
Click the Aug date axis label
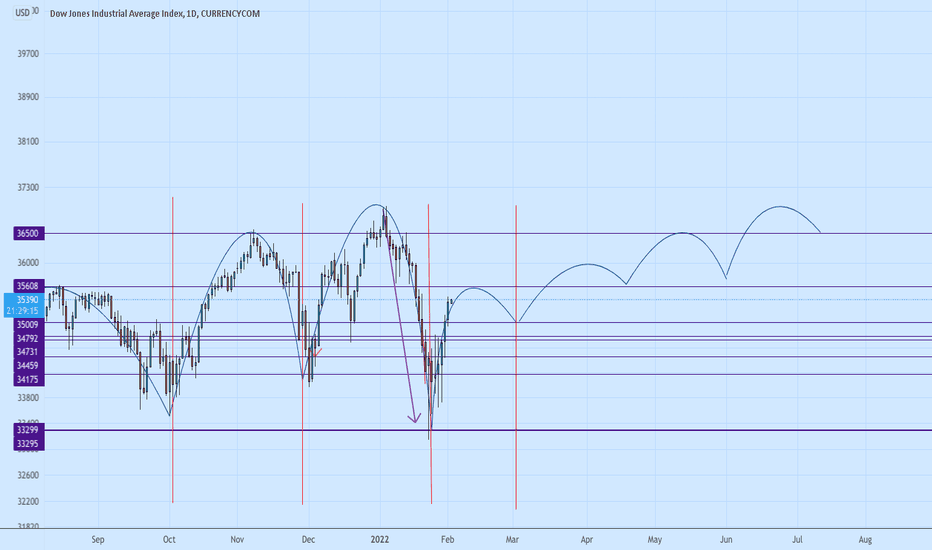click(x=865, y=539)
